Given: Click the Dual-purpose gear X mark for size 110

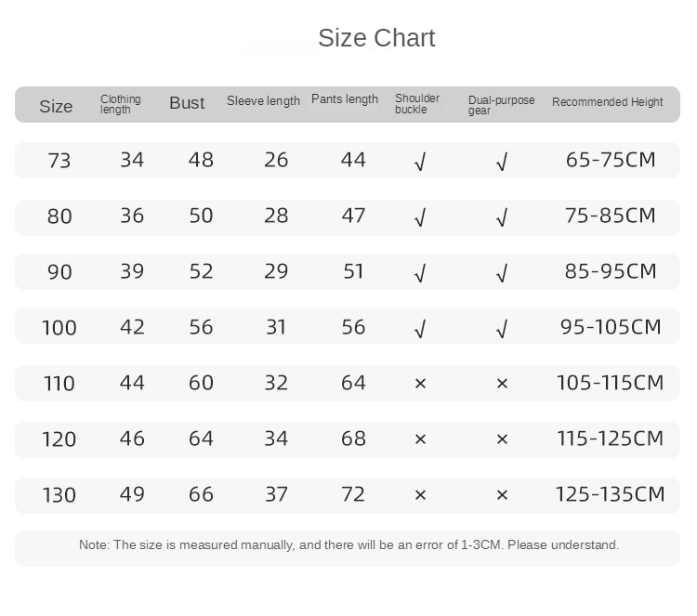Looking at the screenshot, I should click(x=502, y=383).
